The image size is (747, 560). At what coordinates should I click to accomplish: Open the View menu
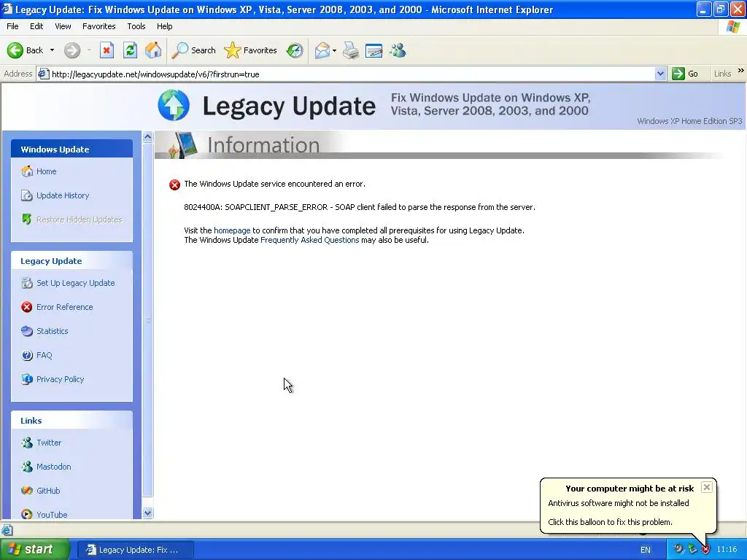click(63, 26)
